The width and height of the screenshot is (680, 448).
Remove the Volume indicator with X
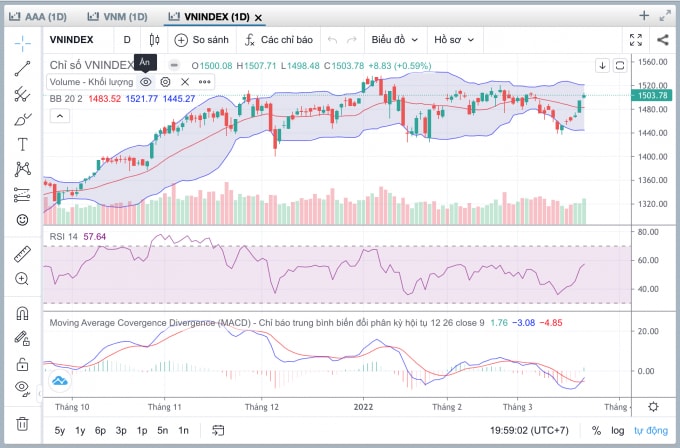coord(185,82)
